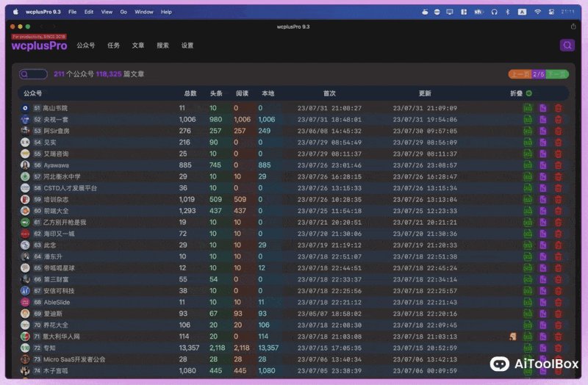Open Control Center in macOS menu bar
The image size is (588, 385).
551,12
